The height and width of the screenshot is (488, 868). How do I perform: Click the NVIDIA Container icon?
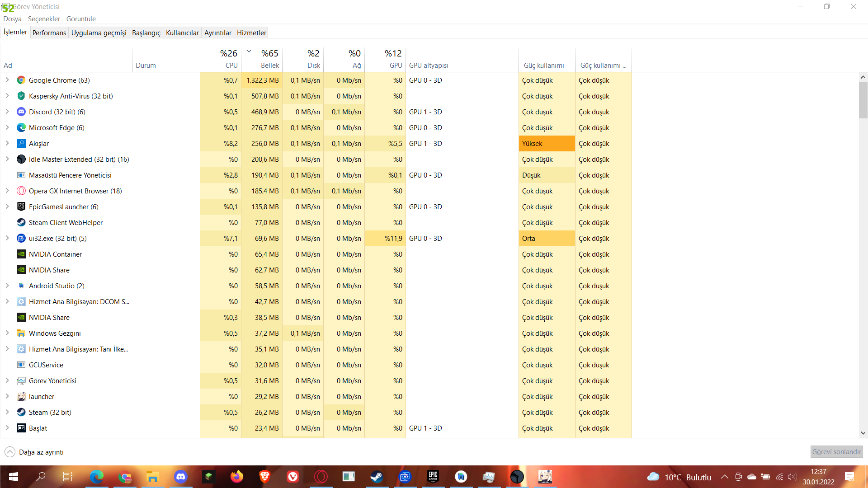[21, 254]
